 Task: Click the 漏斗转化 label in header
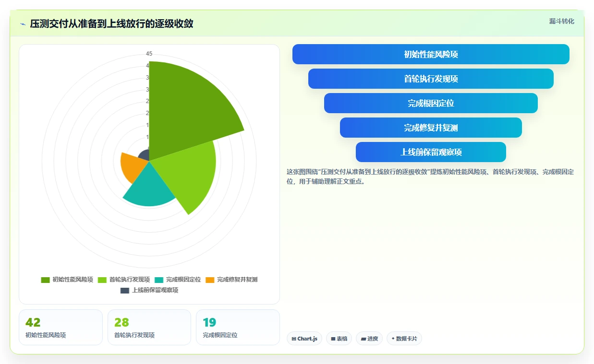pos(561,21)
